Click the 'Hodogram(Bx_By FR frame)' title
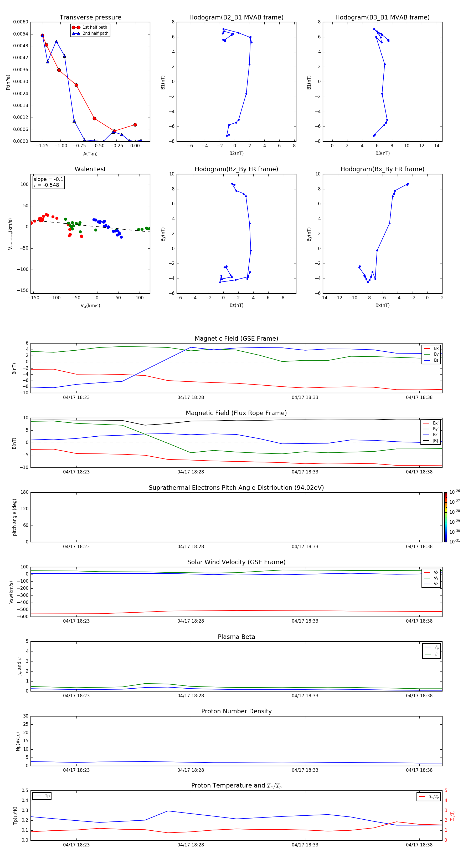 (382, 169)
